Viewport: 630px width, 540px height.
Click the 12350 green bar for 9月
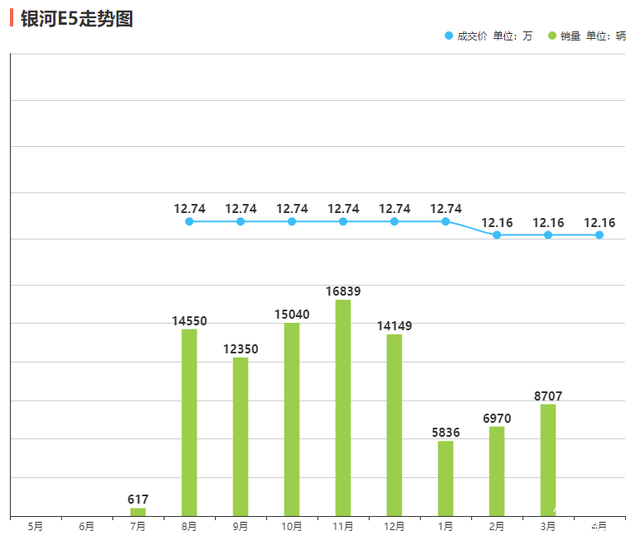pos(241,436)
